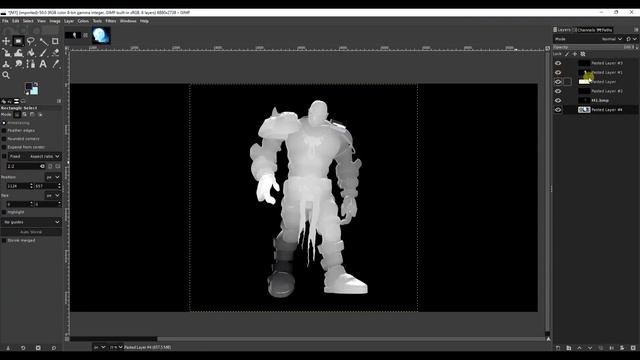Open the Position unit px dropdown

point(53,177)
